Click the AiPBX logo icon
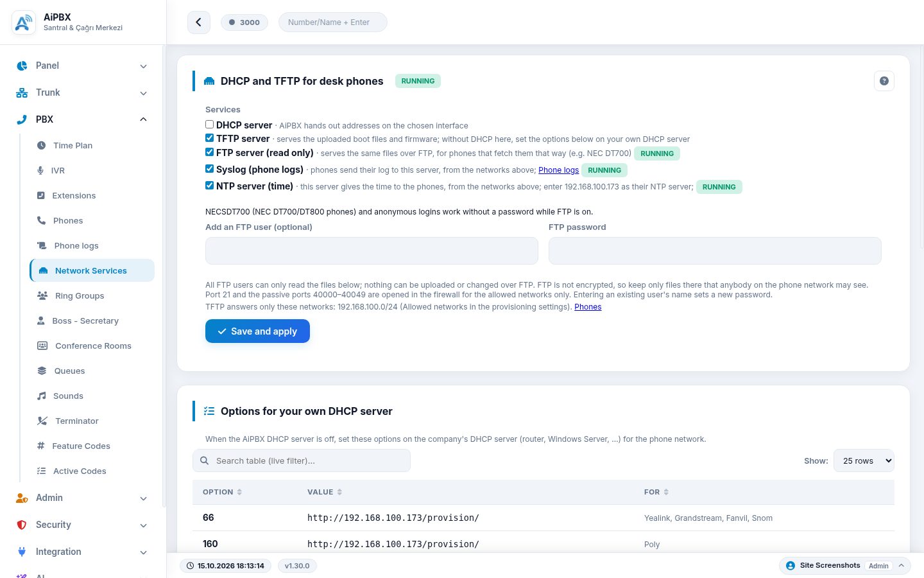 (24, 22)
